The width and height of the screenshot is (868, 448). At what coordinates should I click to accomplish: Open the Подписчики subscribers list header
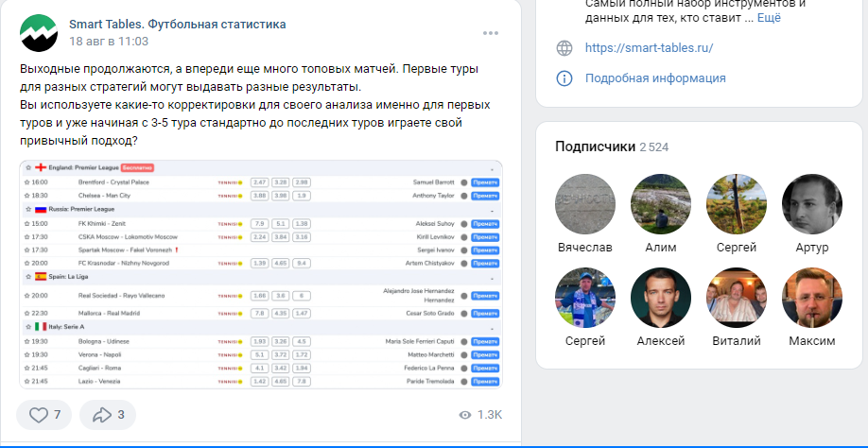pyautogui.click(x=595, y=147)
